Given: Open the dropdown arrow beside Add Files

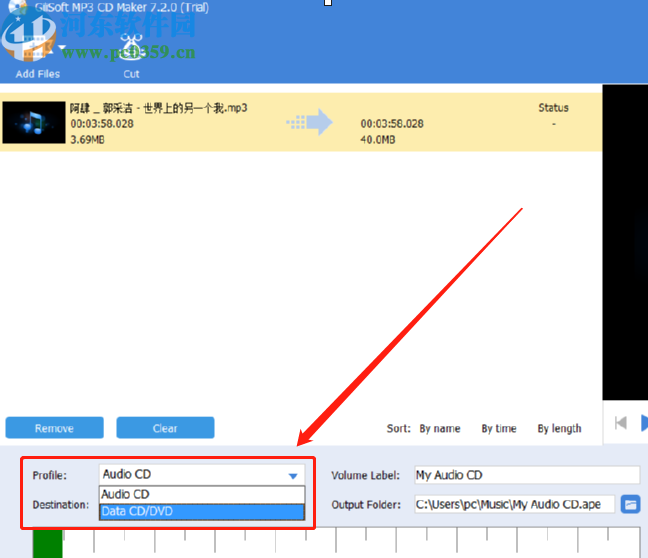Looking at the screenshot, I should click(62, 48).
